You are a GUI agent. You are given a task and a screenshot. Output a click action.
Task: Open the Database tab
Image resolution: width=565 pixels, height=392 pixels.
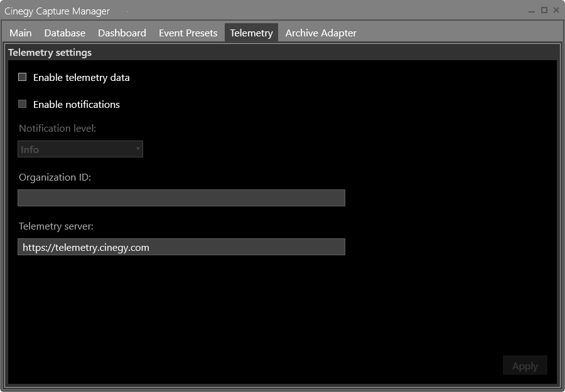pyautogui.click(x=65, y=33)
